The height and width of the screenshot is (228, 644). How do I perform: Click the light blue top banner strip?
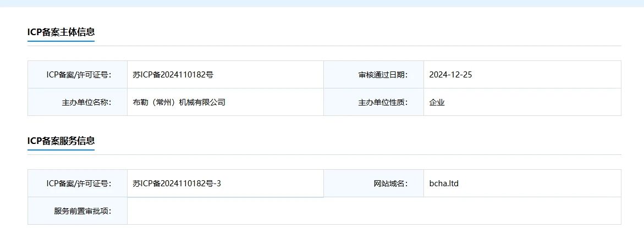[x=322, y=3]
